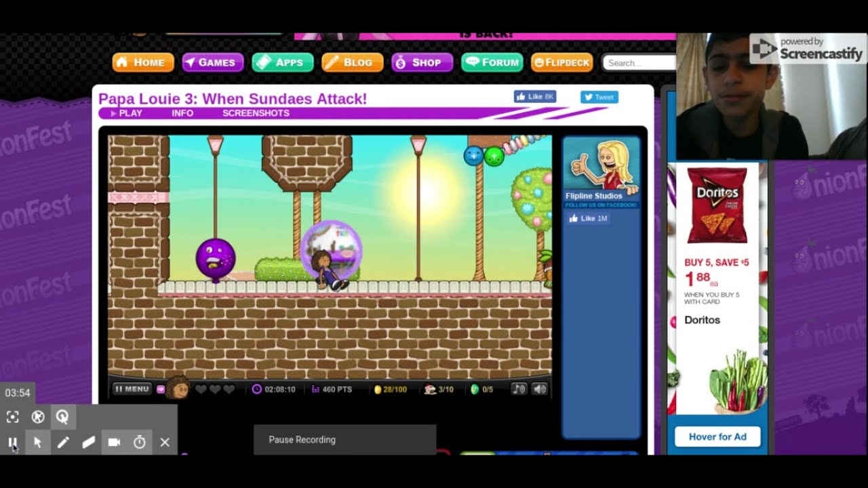This screenshot has height=488, width=868.
Task: Switch to the Screenshots tab
Action: point(256,113)
